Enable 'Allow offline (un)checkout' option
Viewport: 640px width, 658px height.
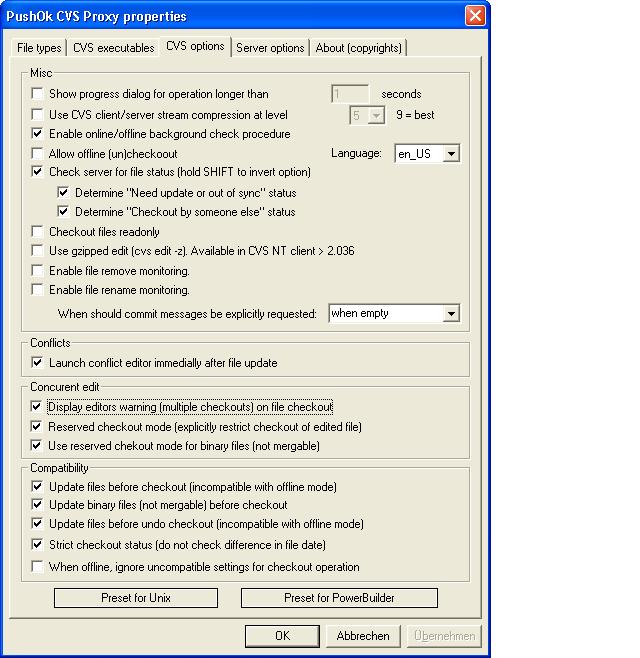[38, 154]
